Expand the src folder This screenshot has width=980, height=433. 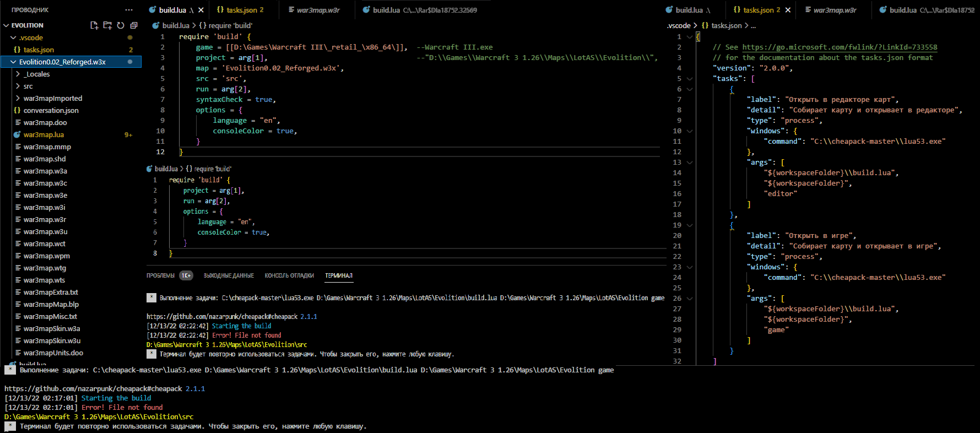18,86
